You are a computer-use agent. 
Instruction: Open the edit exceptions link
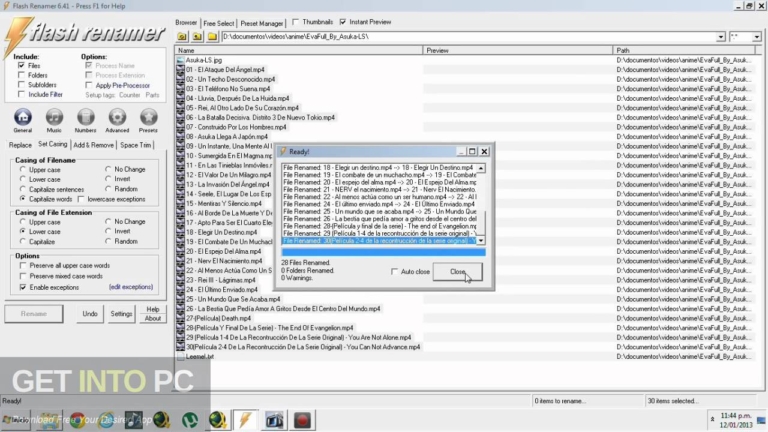pyautogui.click(x=131, y=287)
